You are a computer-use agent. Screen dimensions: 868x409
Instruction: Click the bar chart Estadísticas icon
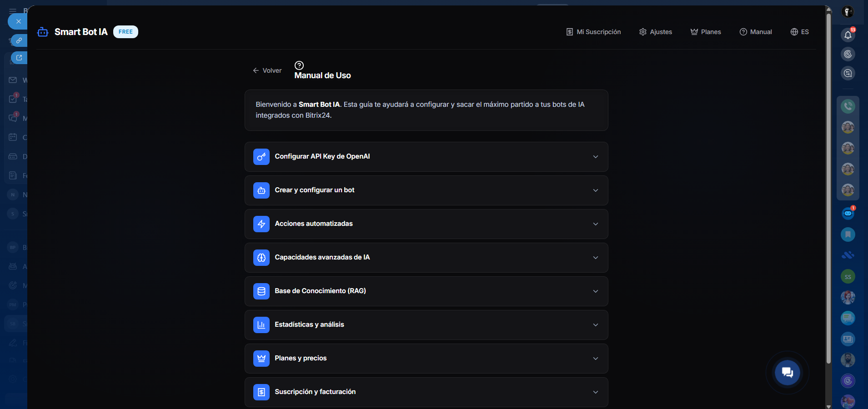tap(261, 325)
